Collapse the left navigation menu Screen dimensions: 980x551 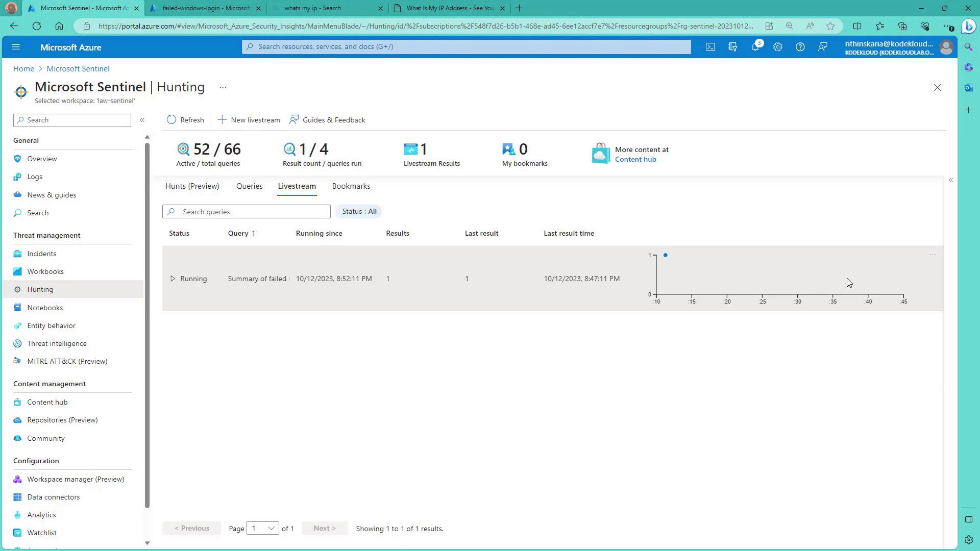[142, 120]
